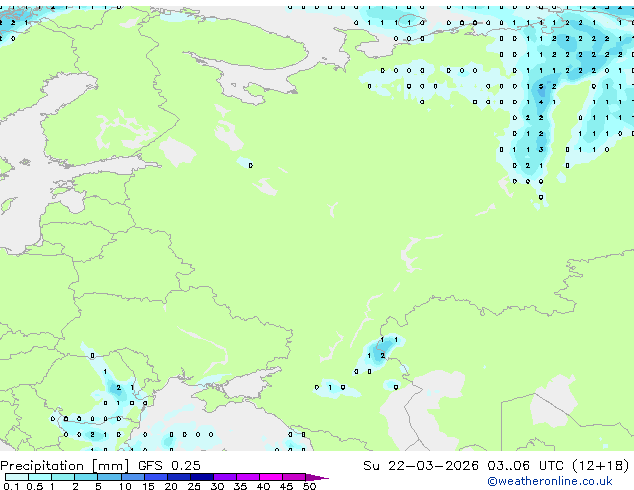
Task: Select the 45–50 mm legend swatch
Action: tap(294, 477)
